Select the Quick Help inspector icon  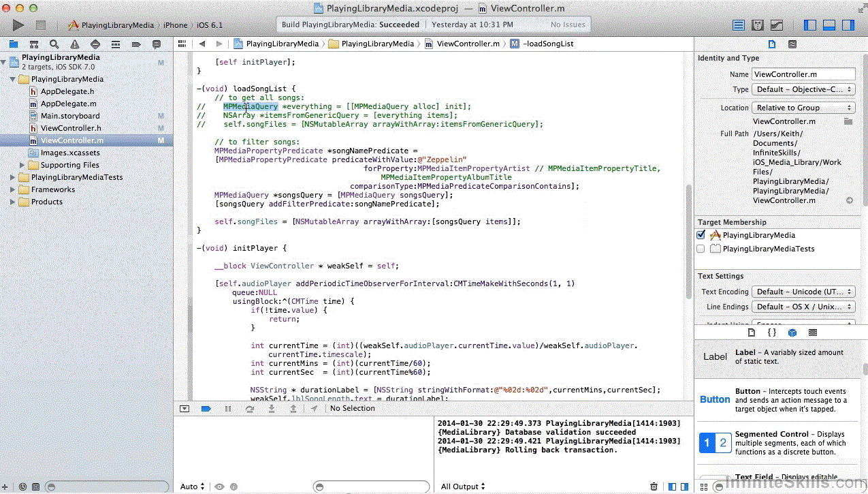pyautogui.click(x=792, y=44)
